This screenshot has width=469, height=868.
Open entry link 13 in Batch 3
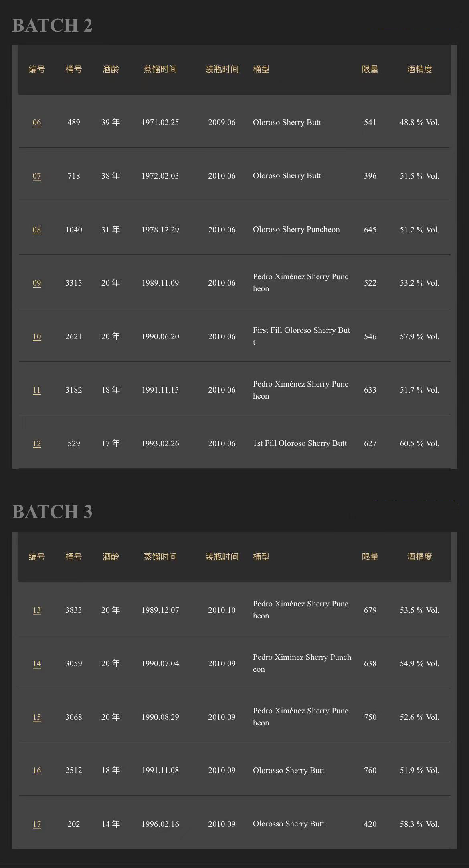tap(37, 610)
